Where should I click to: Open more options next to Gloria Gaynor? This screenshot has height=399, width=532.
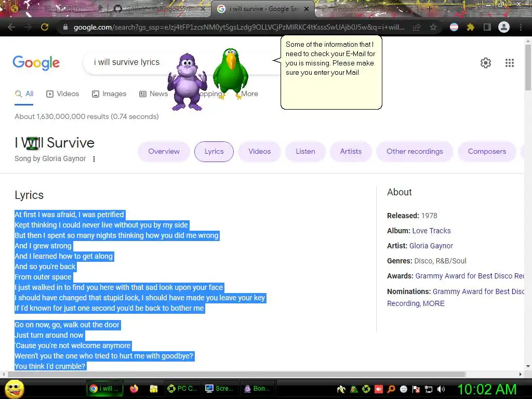tap(94, 159)
